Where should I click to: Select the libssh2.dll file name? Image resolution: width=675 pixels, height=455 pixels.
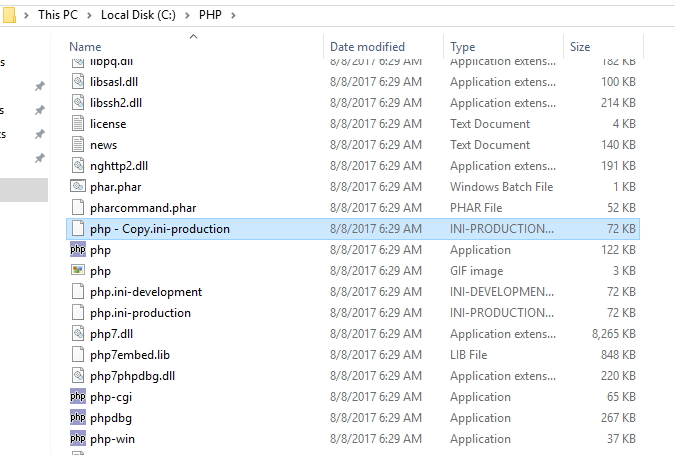[x=116, y=103]
